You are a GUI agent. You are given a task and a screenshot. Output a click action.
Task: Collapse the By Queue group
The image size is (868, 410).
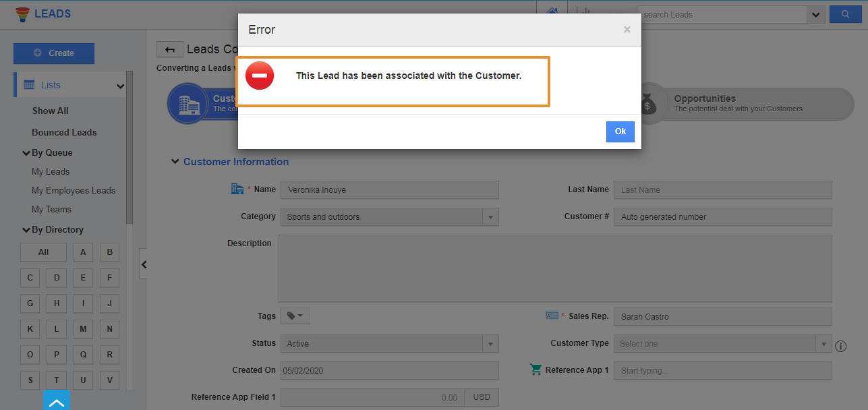26,153
